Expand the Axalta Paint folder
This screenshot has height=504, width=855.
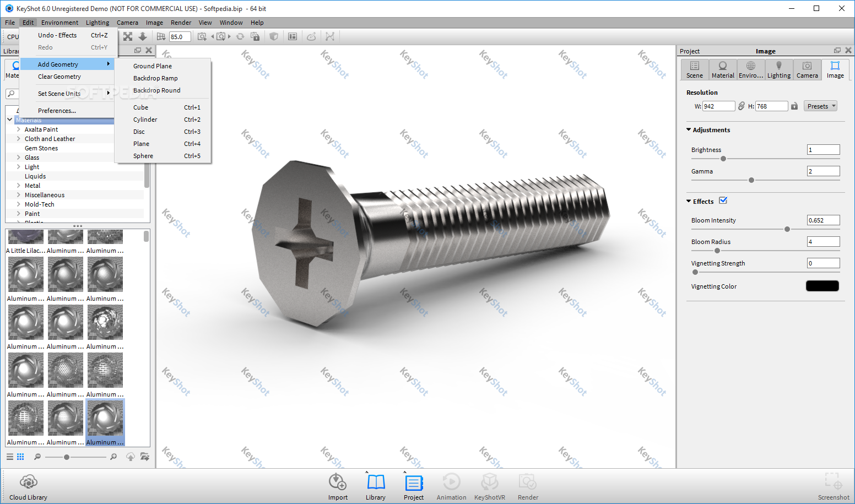point(18,129)
